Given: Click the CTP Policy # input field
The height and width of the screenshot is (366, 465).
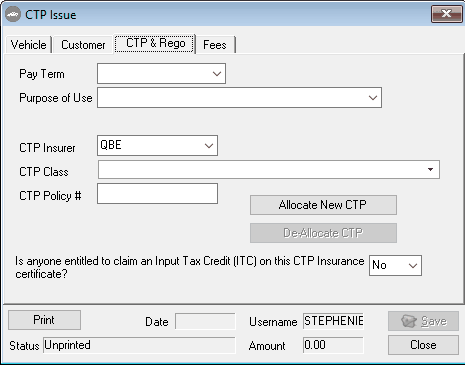Looking at the screenshot, I should click(x=157, y=193).
